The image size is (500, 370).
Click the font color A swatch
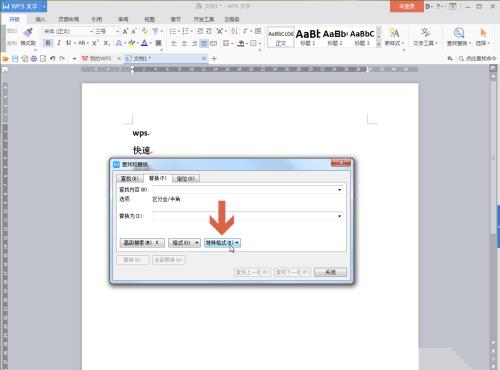click(144, 43)
